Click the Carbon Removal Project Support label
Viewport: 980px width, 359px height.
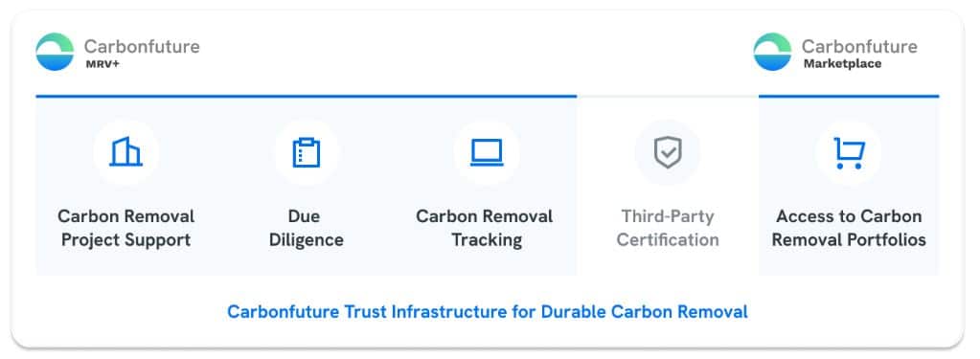click(x=125, y=228)
